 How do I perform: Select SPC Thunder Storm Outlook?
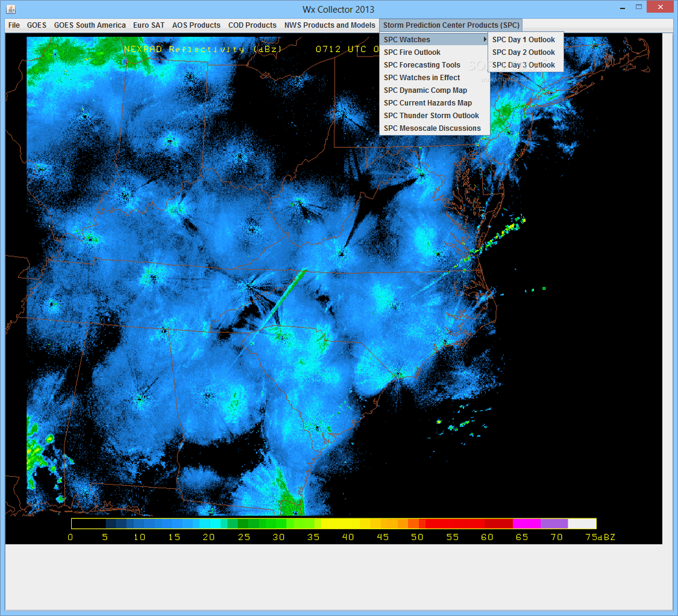434,116
